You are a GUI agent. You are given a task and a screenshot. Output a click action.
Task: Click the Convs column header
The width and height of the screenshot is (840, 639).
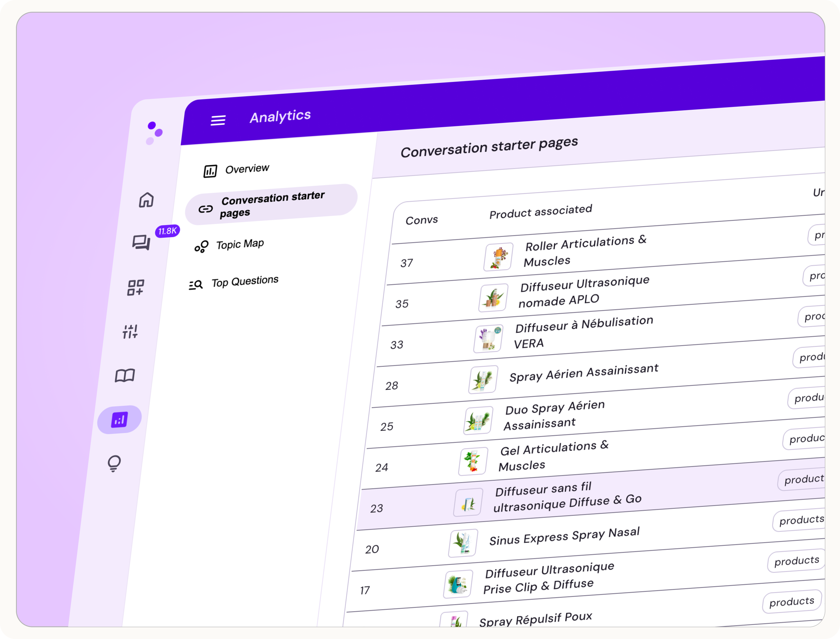pos(421,220)
